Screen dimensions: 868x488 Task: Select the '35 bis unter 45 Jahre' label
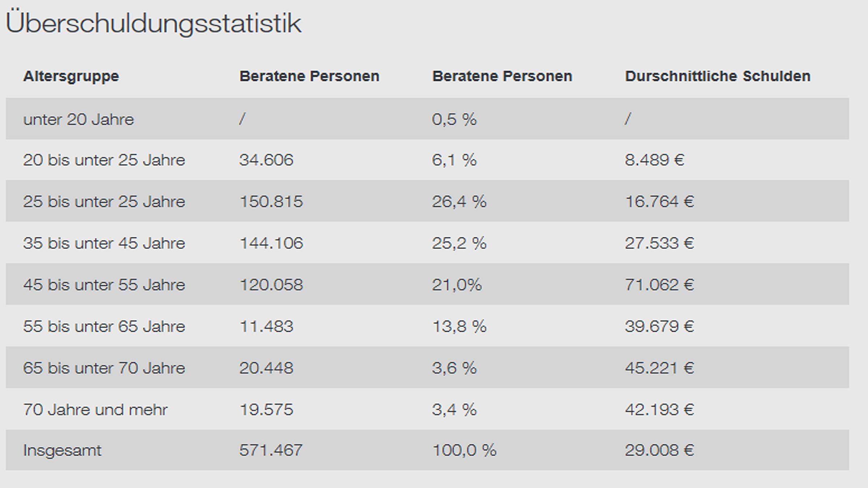click(104, 243)
